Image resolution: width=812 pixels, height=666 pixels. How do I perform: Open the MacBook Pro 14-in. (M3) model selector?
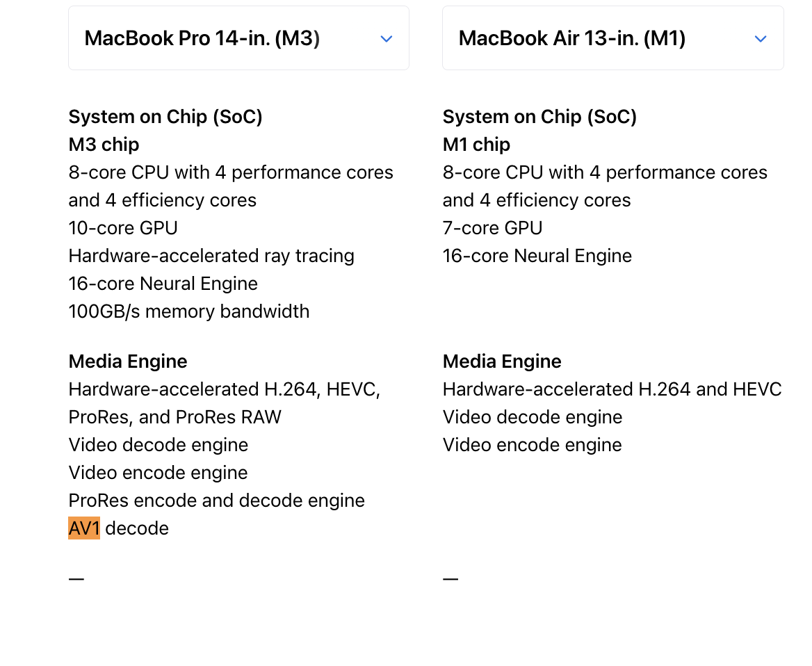(x=238, y=38)
